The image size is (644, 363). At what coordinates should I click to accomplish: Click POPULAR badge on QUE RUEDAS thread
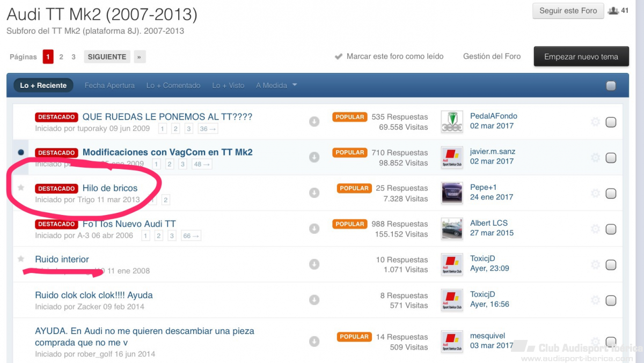[349, 117]
